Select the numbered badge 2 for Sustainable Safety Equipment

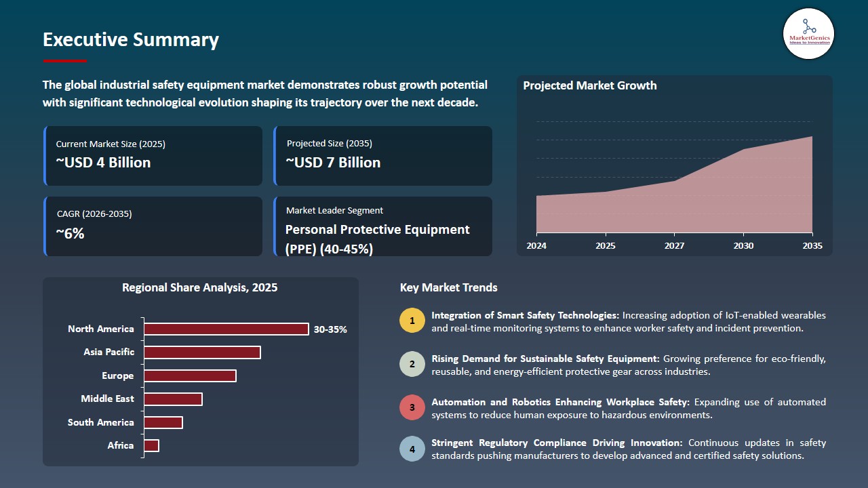(412, 364)
